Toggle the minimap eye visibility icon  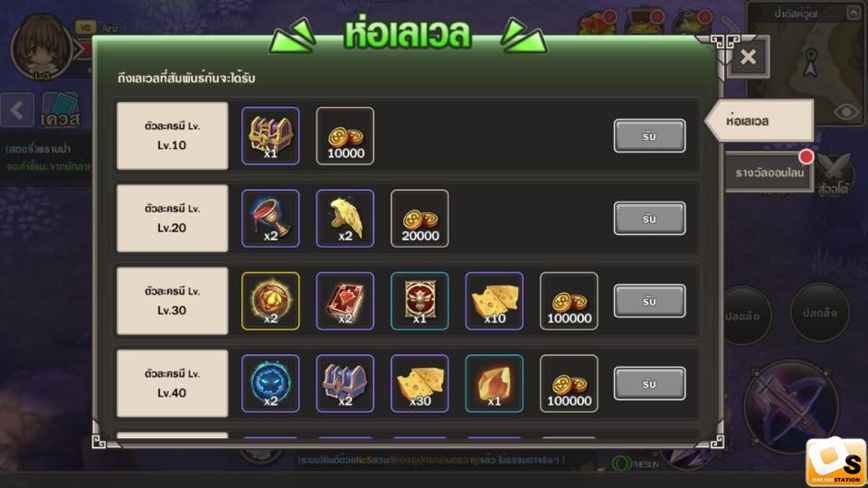click(846, 112)
